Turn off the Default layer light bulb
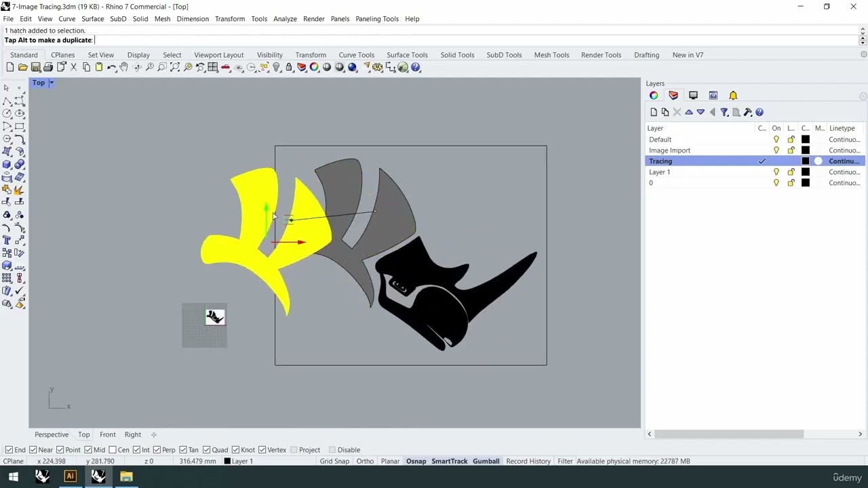This screenshot has width=868, height=488. (776, 140)
